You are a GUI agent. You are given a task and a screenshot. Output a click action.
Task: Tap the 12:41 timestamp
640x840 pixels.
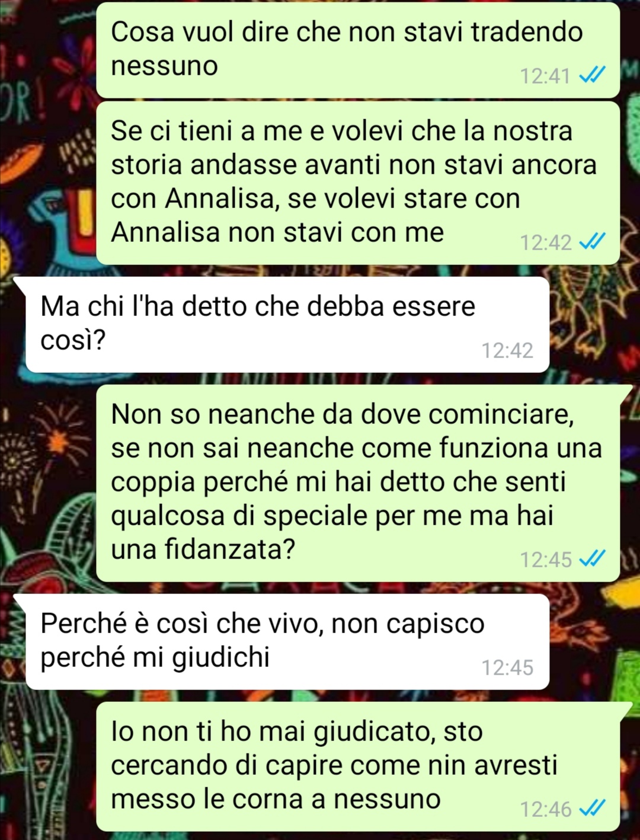(545, 76)
